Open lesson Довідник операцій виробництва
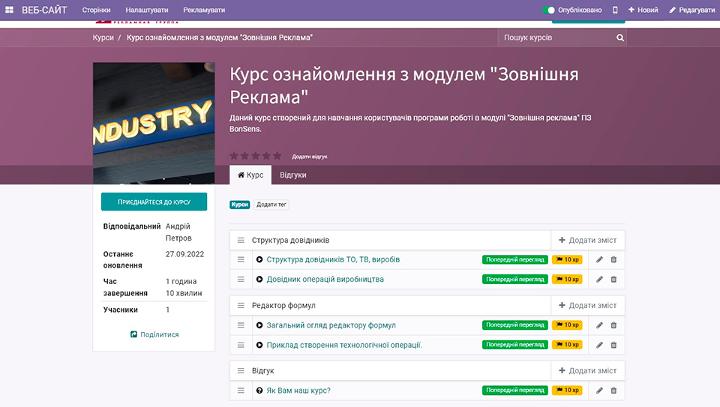 click(325, 279)
